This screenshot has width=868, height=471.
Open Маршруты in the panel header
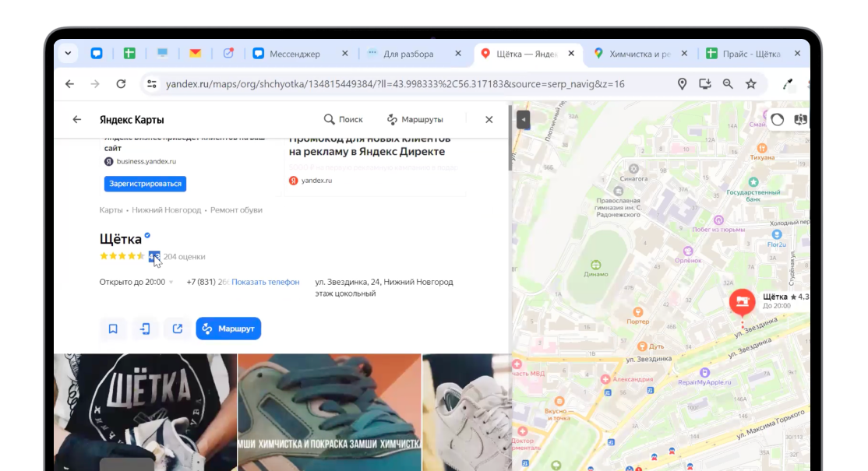pyautogui.click(x=415, y=119)
